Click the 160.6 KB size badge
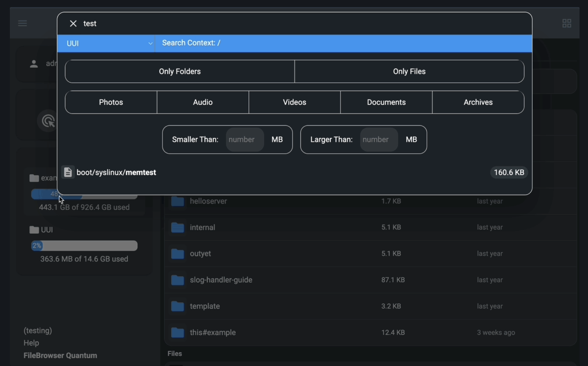The image size is (588, 366). pyautogui.click(x=509, y=172)
